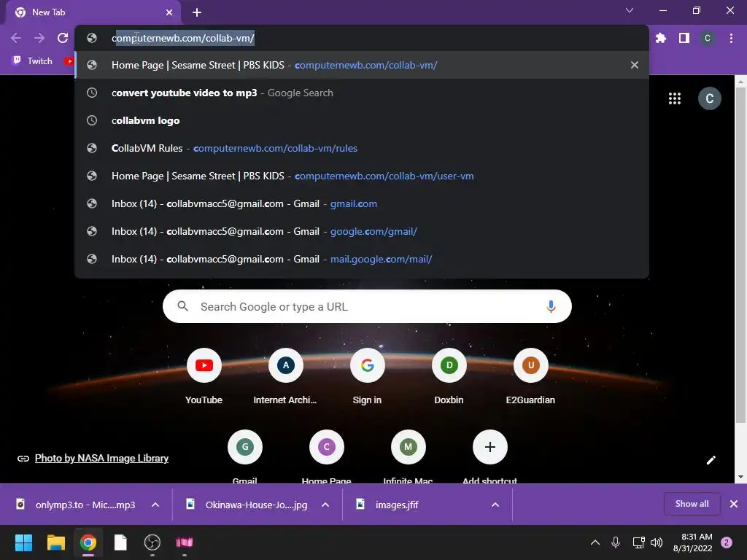Select the Gmail inbox gmail.com suggestion

pyautogui.click(x=362, y=203)
